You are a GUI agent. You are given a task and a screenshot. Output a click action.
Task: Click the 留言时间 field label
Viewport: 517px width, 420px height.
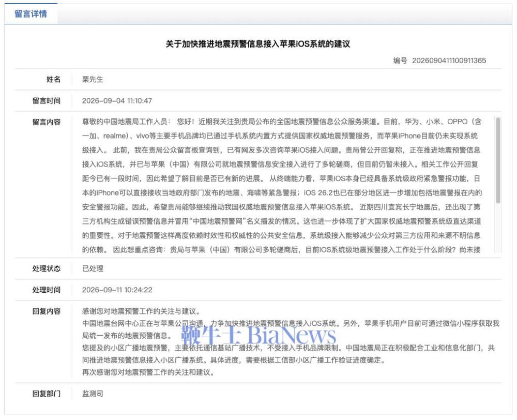(x=47, y=101)
